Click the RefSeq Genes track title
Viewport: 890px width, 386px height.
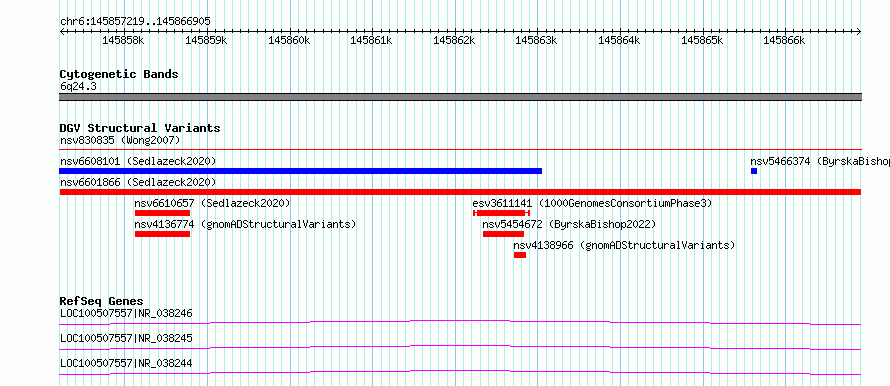click(x=101, y=301)
